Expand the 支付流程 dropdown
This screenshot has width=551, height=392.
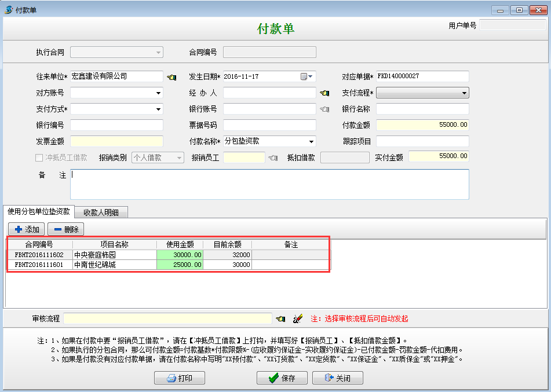tap(464, 93)
